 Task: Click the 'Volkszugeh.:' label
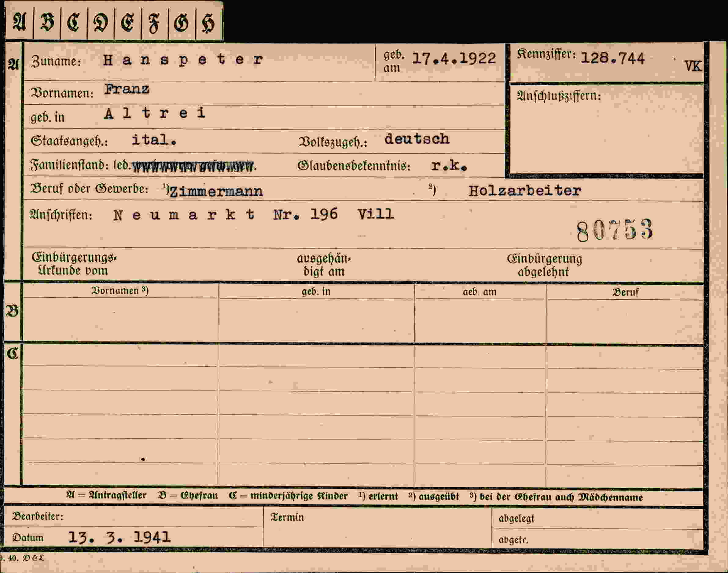coord(333,142)
